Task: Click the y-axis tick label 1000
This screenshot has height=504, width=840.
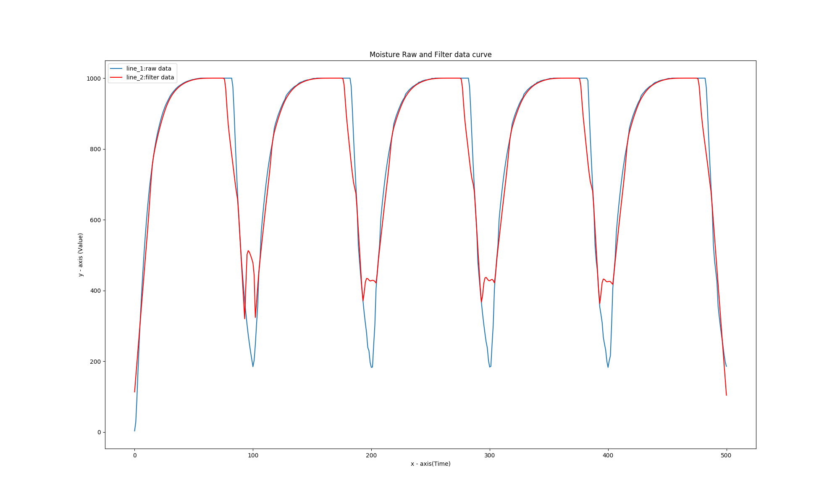Action: [94, 79]
